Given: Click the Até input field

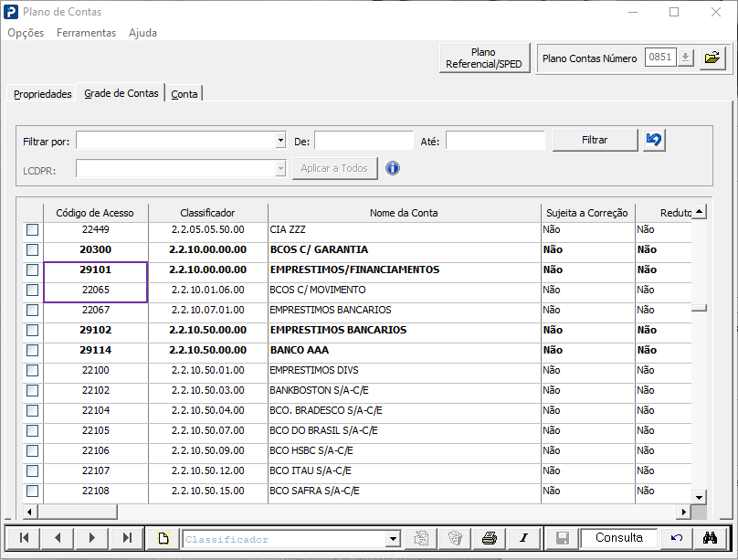Looking at the screenshot, I should point(495,141).
